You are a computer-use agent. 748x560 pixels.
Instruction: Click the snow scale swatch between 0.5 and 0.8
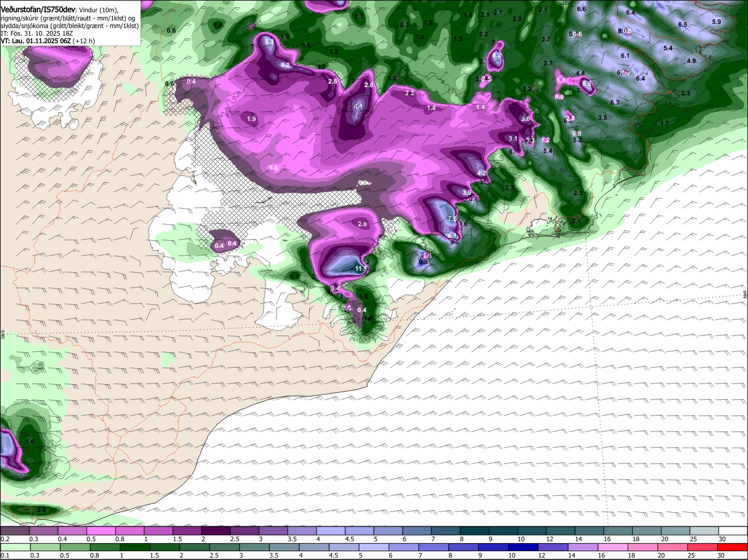tap(101, 530)
